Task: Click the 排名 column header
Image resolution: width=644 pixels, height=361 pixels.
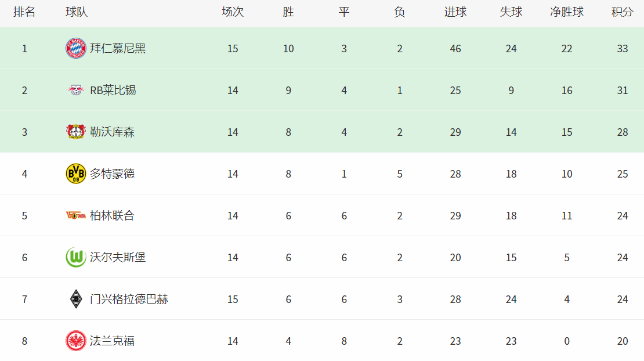Action: click(24, 12)
